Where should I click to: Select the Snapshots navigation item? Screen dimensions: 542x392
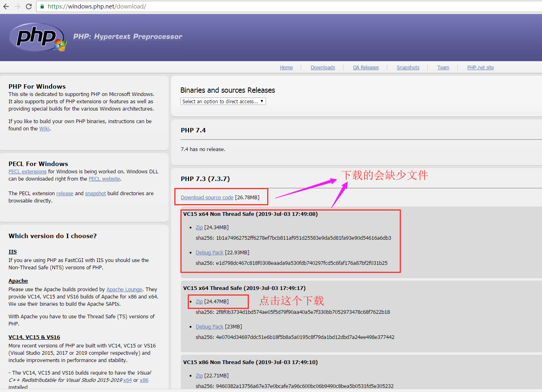tap(408, 67)
